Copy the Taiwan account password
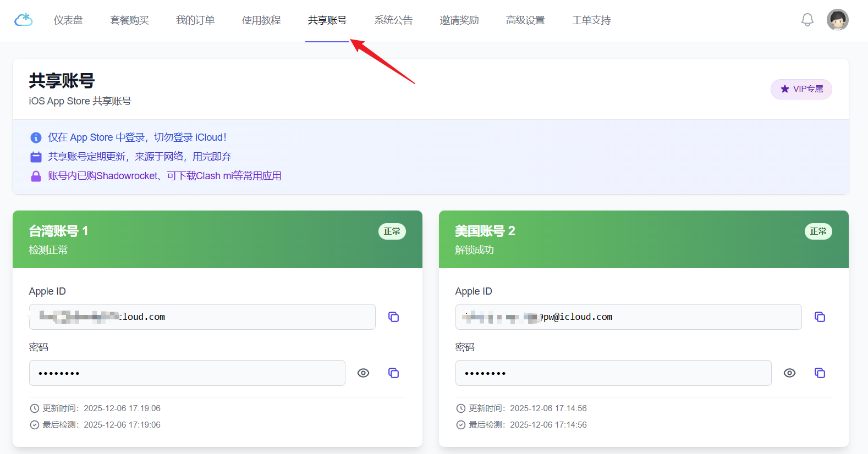 pyautogui.click(x=393, y=373)
